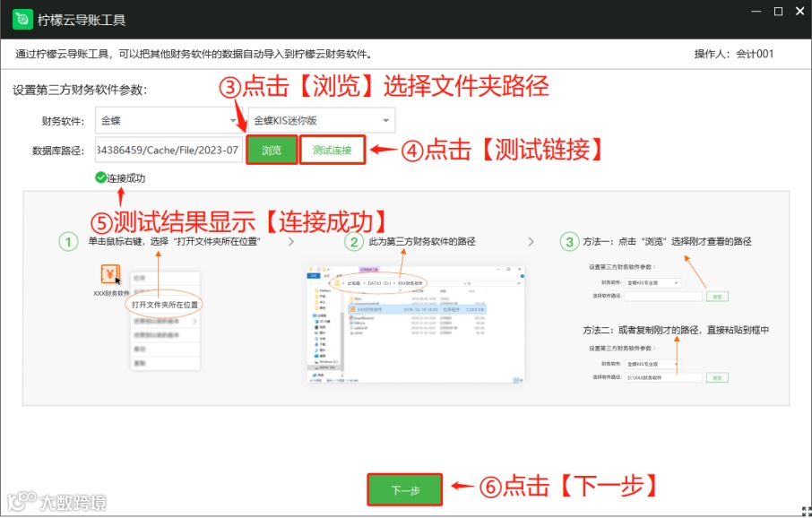Click the 方法二 金蝶KIS专业版 dropdown

652,364
